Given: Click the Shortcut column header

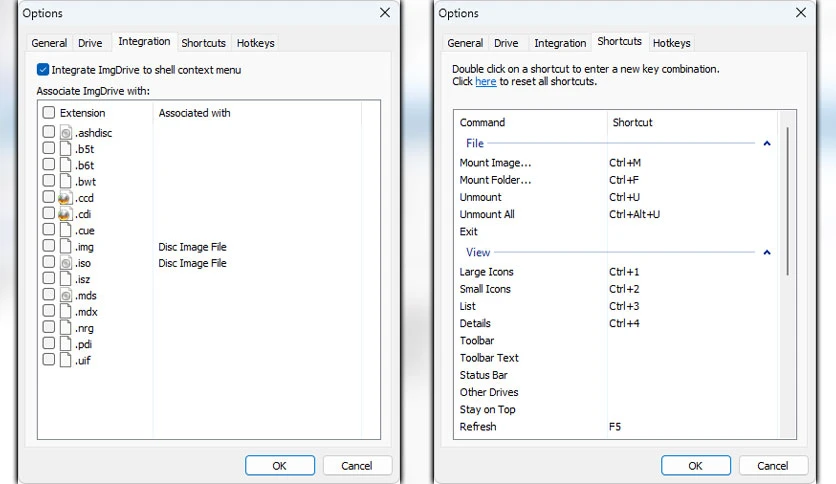Looking at the screenshot, I should (x=692, y=122).
